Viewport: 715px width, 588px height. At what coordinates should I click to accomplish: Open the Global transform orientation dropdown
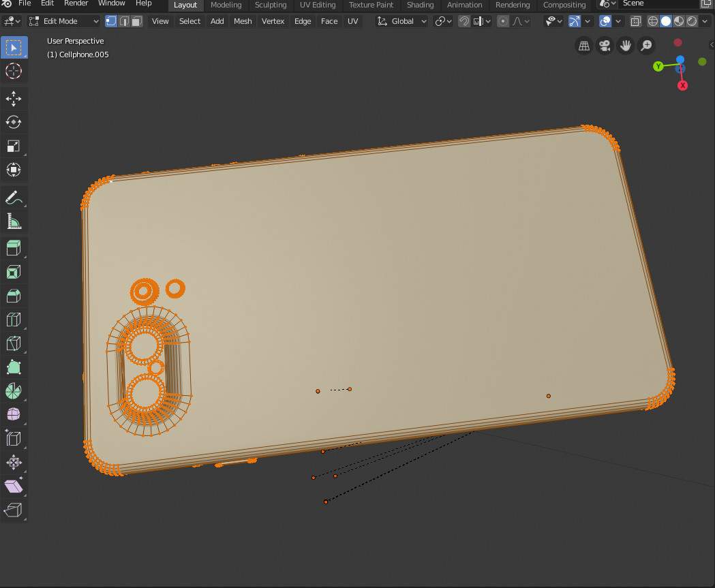pos(401,21)
